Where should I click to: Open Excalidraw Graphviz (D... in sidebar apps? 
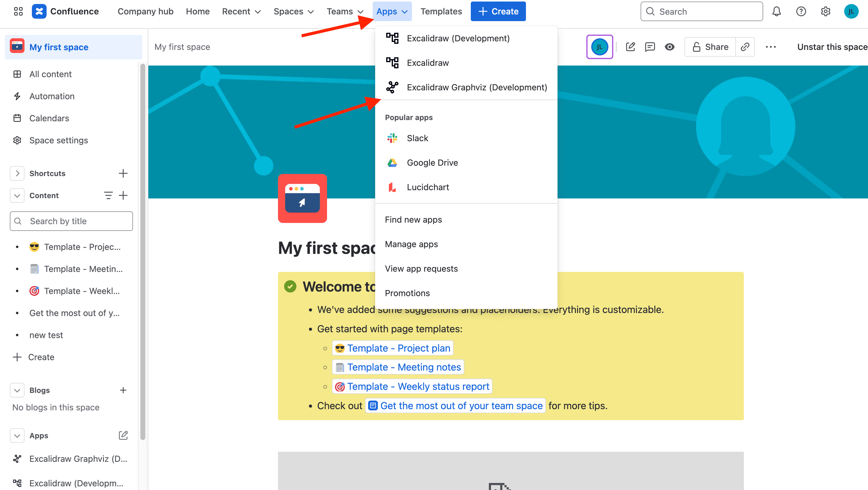(71, 459)
